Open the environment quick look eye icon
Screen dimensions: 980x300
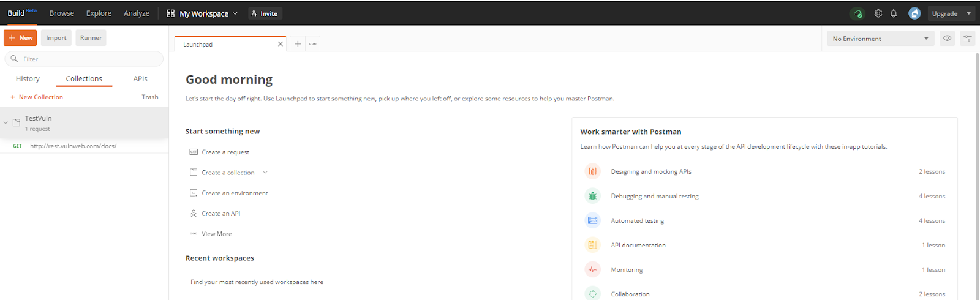948,39
